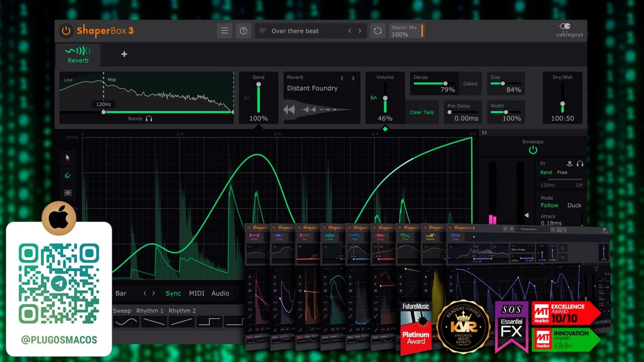644x362 pixels.
Task: Toggle the Envelope power button
Action: pos(533,150)
